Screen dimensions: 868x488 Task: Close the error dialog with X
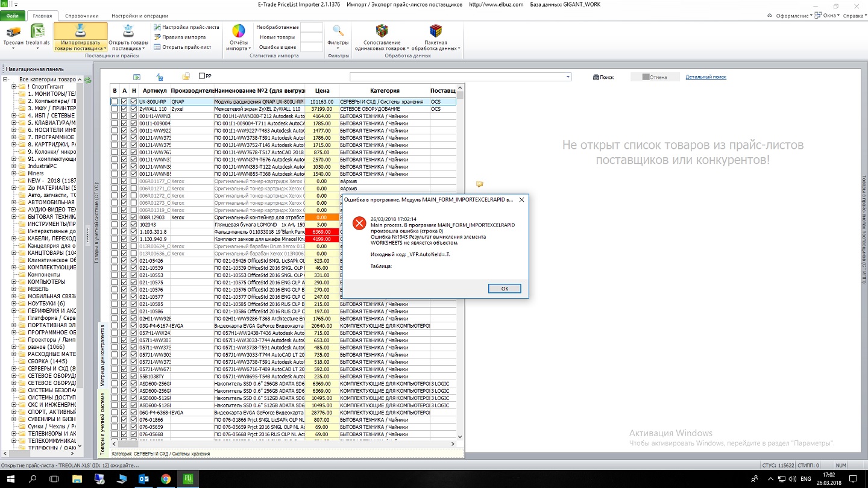click(x=521, y=199)
